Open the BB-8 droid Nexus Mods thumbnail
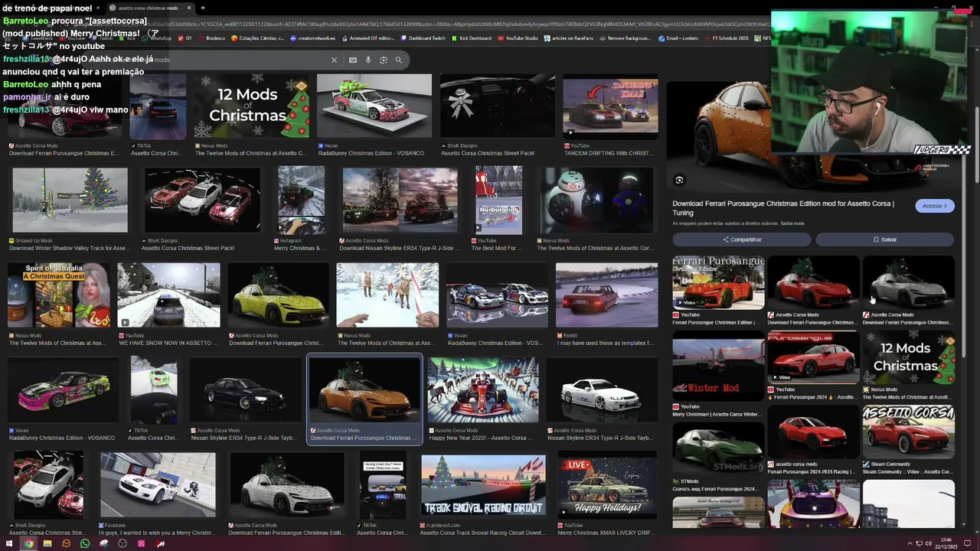980x551 pixels. tap(597, 201)
